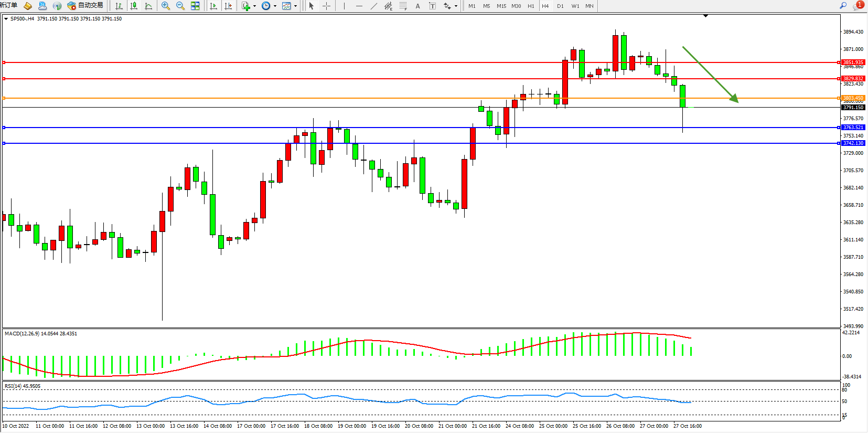Select the H1 timeframe button

531,6
